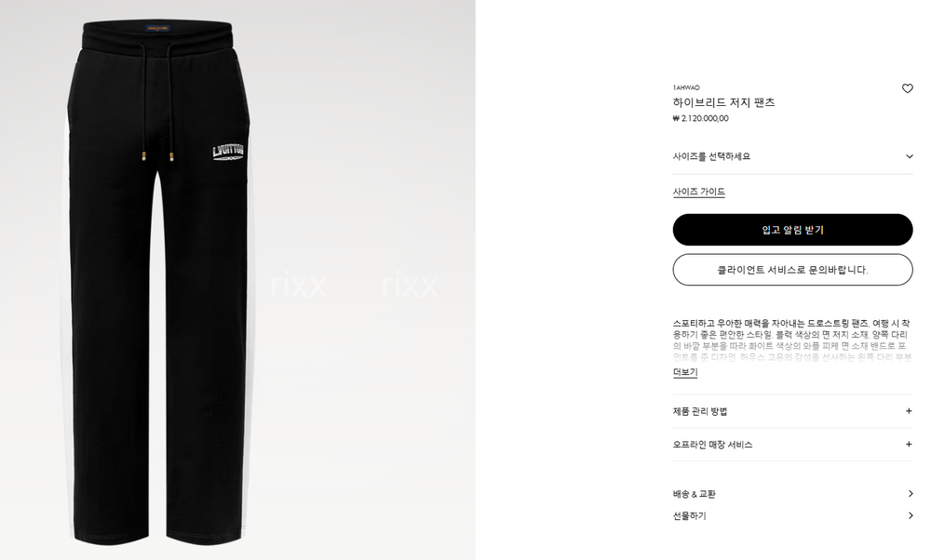Open the 배송 & 교환 item
Viewport: 931px width, 560px height.
coord(792,494)
